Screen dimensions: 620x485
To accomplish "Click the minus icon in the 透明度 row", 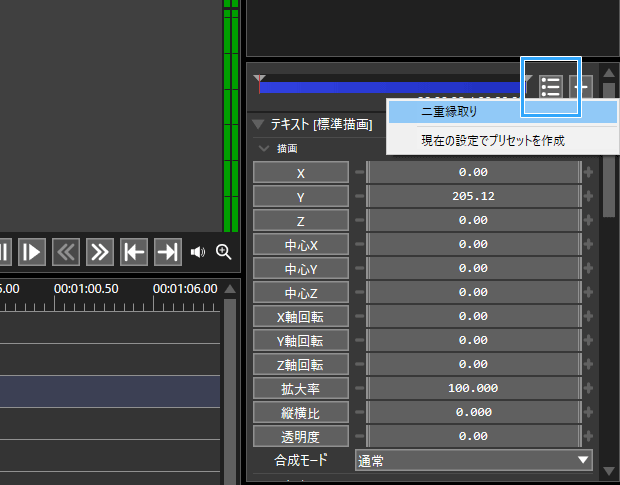I will pyautogui.click(x=359, y=436).
